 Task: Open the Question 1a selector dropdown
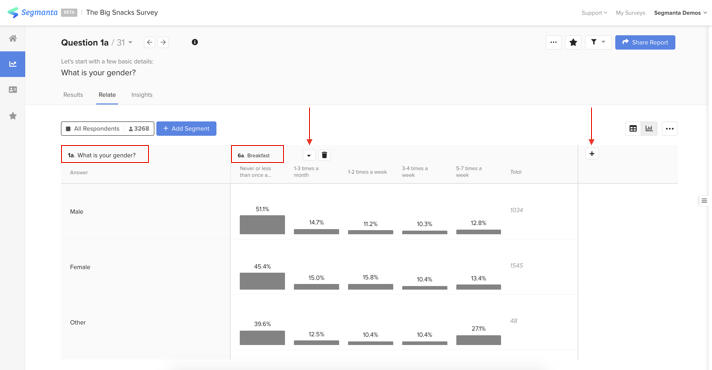click(x=130, y=42)
